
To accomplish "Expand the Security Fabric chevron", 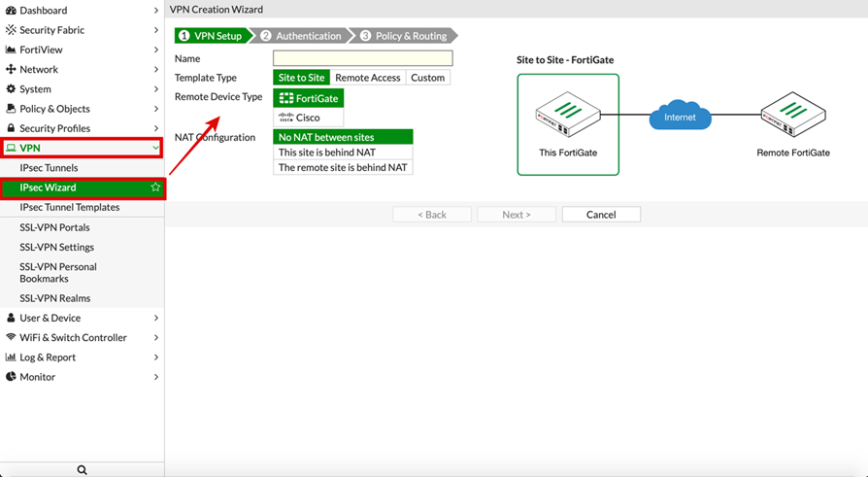I will click(x=156, y=30).
